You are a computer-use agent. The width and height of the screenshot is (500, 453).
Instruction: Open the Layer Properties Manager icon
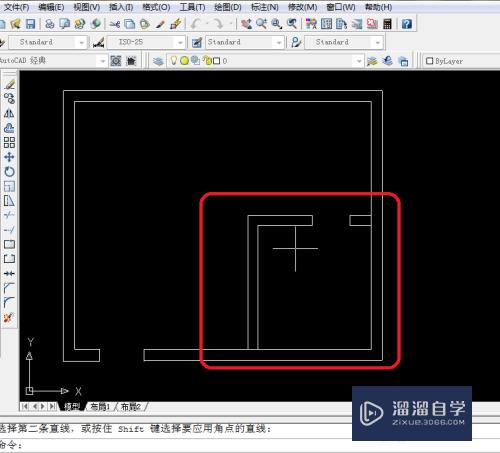[x=158, y=61]
